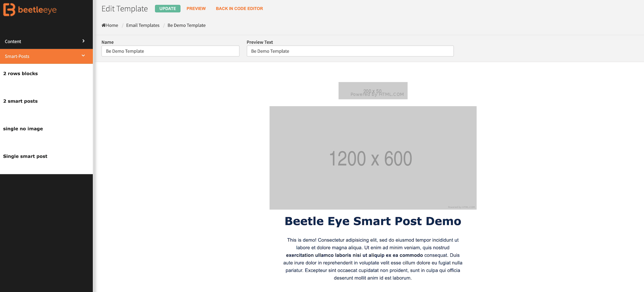Click the Edit Template page title
The image size is (644, 292).
125,9
